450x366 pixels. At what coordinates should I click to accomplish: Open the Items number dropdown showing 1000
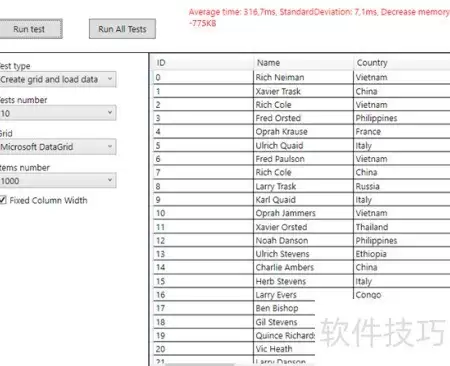(x=58, y=181)
